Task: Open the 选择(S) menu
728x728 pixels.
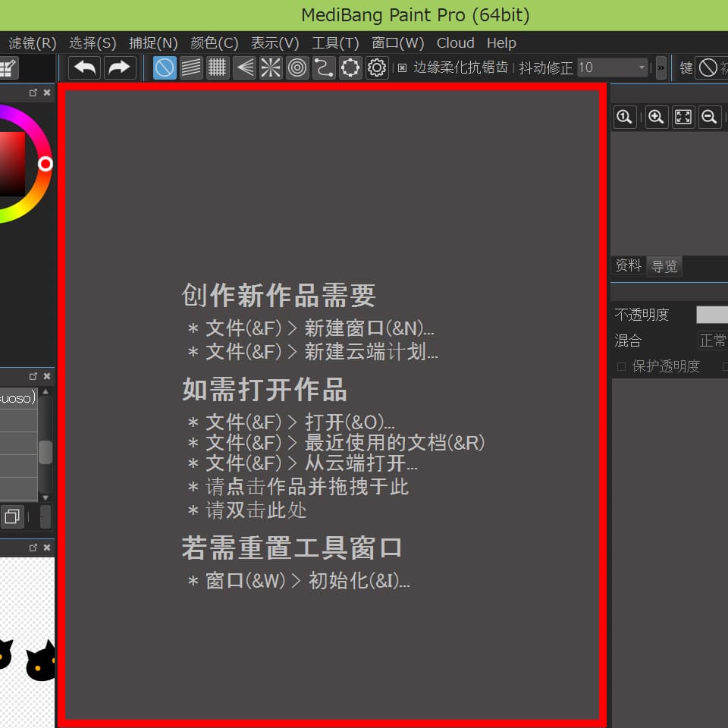Action: click(93, 43)
